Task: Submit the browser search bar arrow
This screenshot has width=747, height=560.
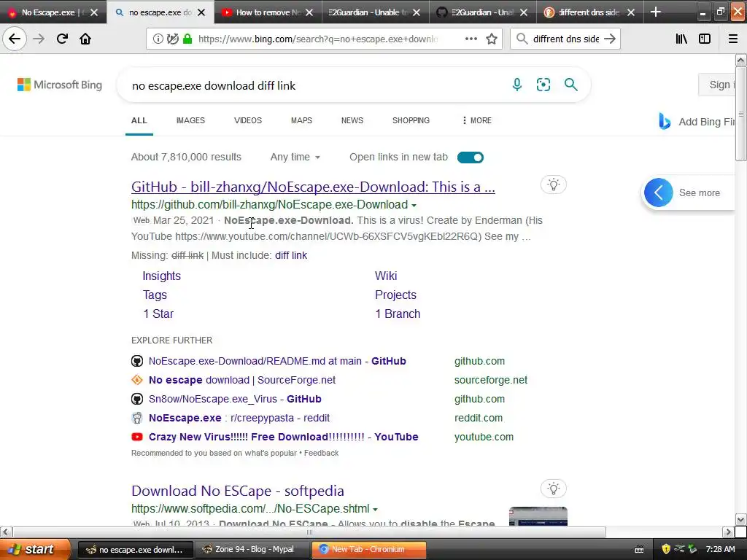Action: tap(609, 39)
